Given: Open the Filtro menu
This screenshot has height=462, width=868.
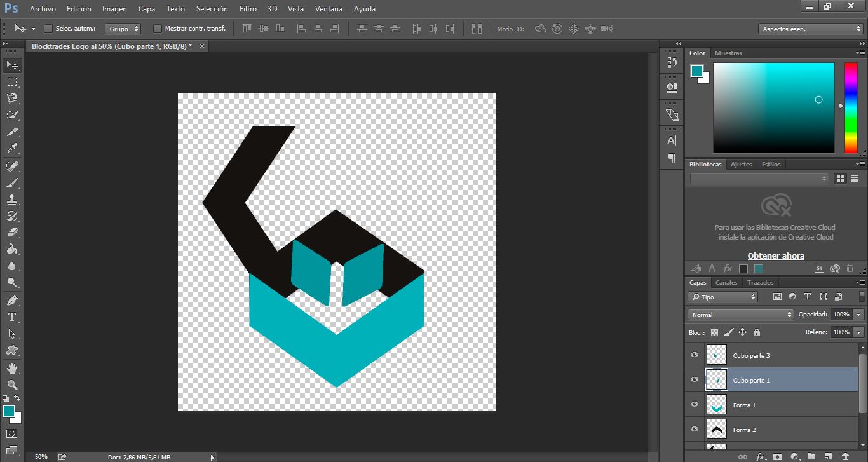Looking at the screenshot, I should tap(248, 9).
